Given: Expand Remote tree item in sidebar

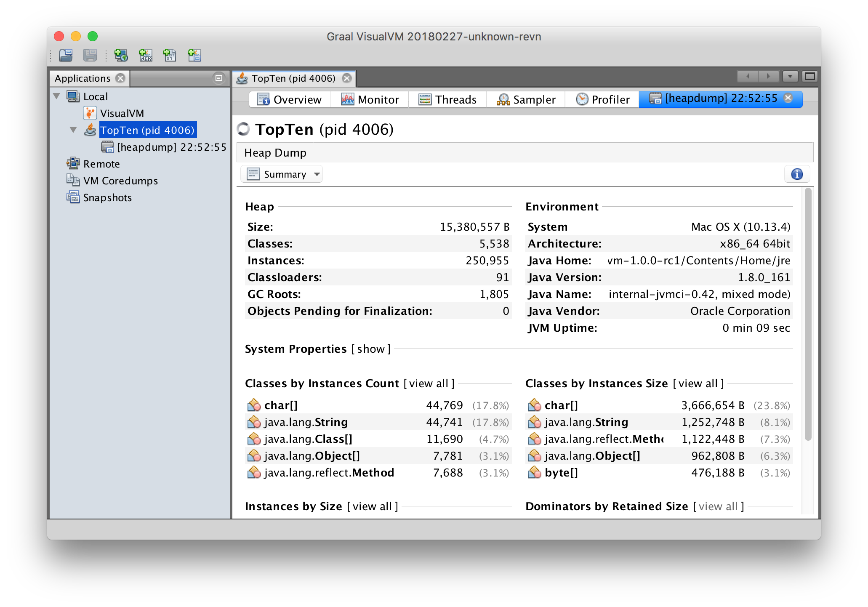Looking at the screenshot, I should (58, 163).
